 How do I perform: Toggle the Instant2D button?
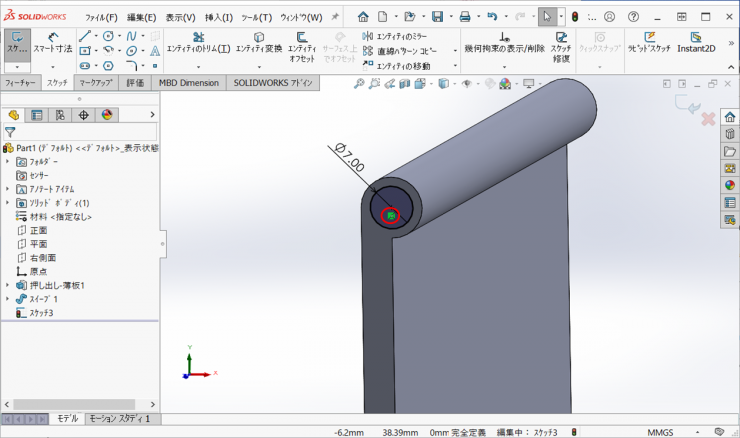click(696, 42)
